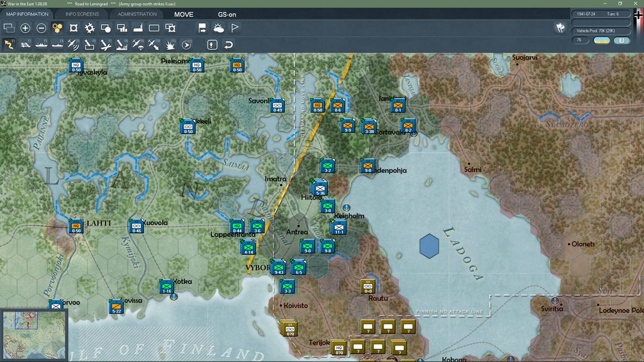Image resolution: width=644 pixels, height=362 pixels.
Task: Click the explosion icon labeled F11
Action: click(170, 45)
